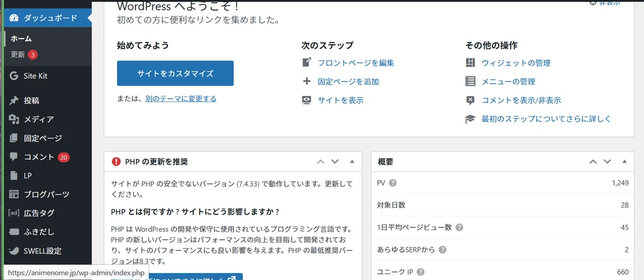Click the updates count badge showing 3

33,55
